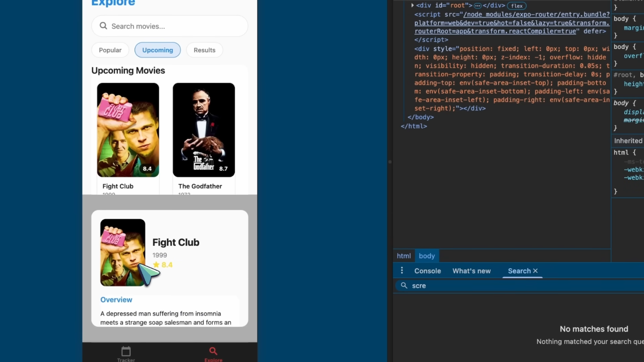Screen dimensions: 644x362
Task: Click the 8.7 rating badge on Godfather poster
Action: coord(223,169)
